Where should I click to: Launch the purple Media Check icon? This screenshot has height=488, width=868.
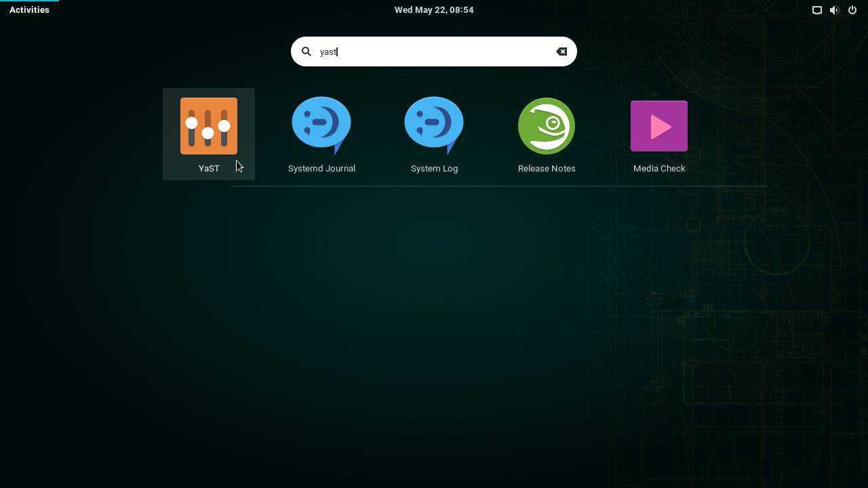point(659,126)
